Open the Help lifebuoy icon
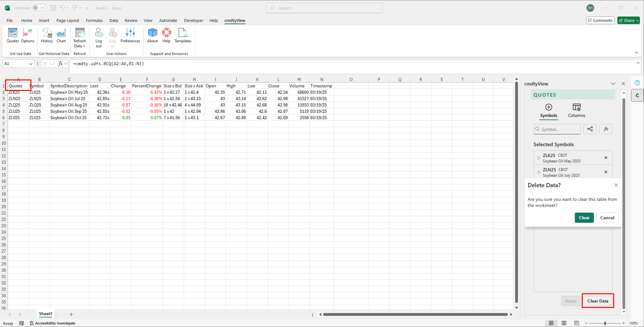 tap(166, 36)
